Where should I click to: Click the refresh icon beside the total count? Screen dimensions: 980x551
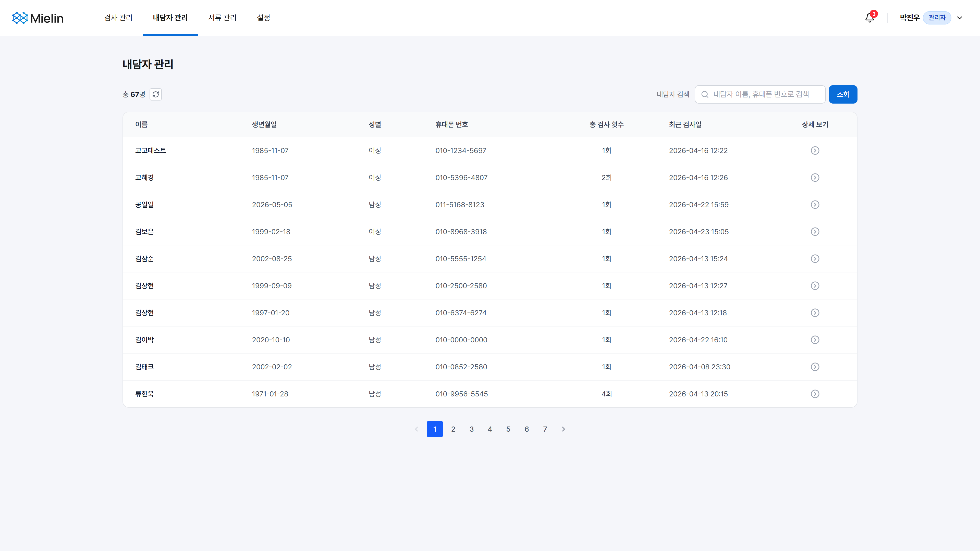coord(156,94)
